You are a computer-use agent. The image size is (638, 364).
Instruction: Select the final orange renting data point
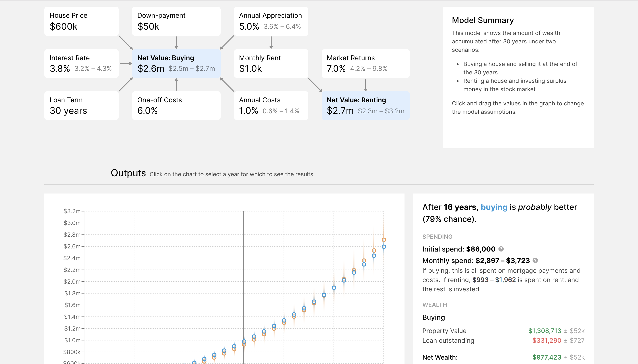[384, 240]
